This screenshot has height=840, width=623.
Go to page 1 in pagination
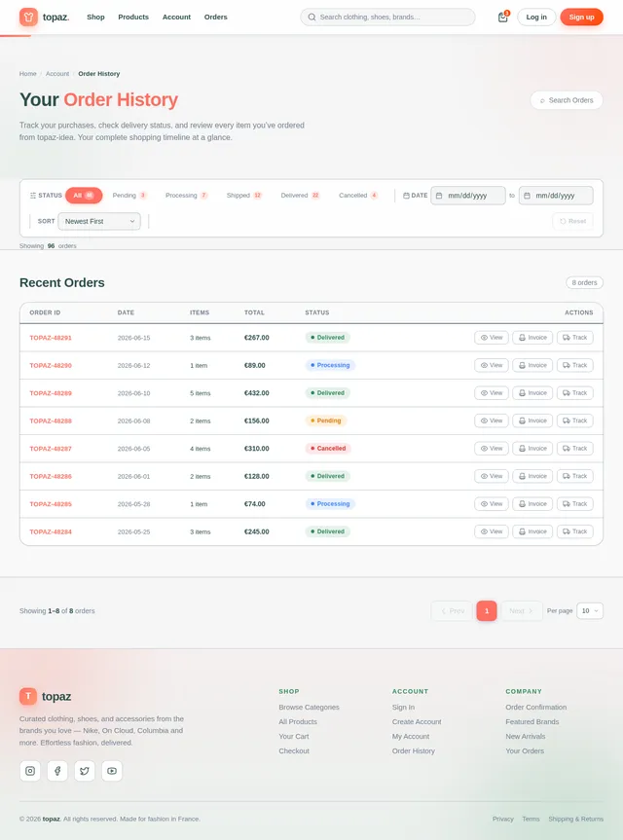coord(487,610)
